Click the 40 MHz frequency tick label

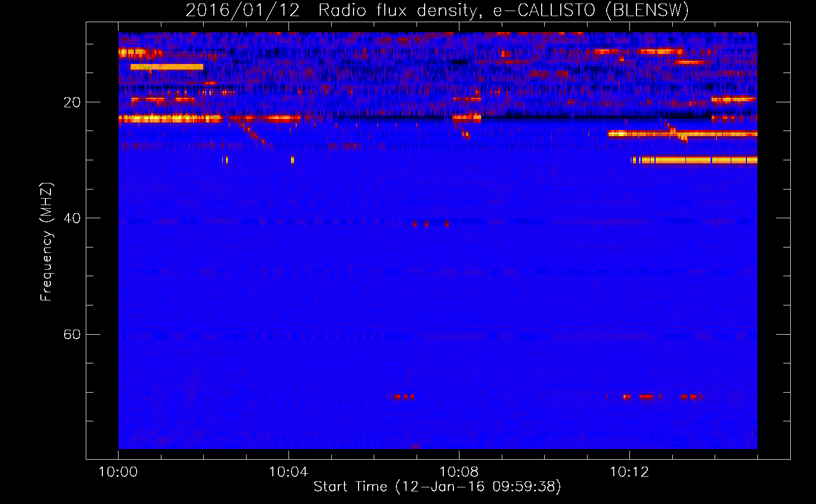click(x=72, y=218)
